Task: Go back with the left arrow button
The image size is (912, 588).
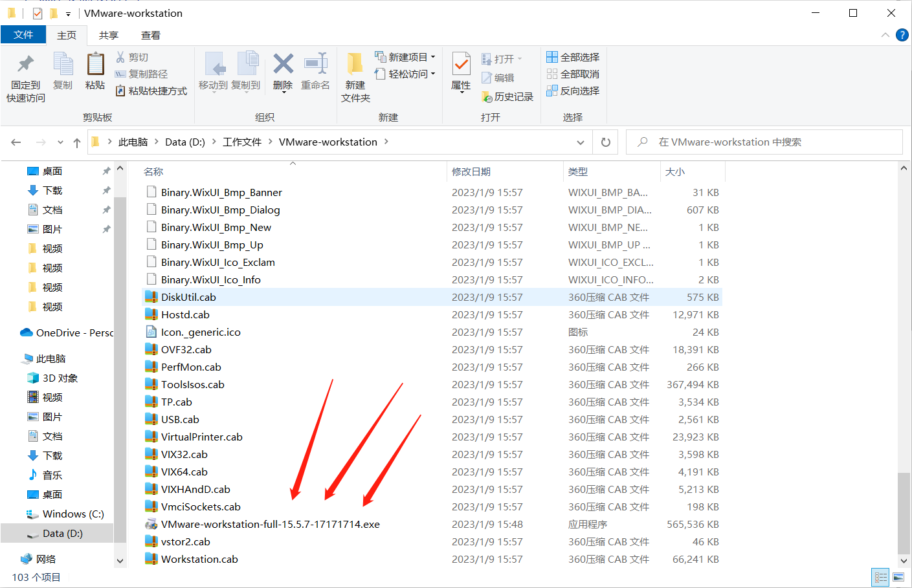Action: [x=16, y=142]
